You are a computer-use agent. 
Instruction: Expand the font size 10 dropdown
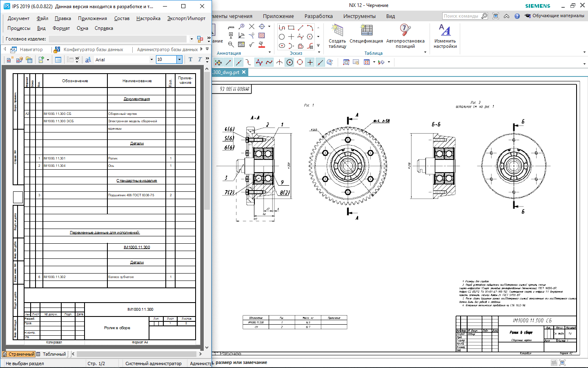179,60
